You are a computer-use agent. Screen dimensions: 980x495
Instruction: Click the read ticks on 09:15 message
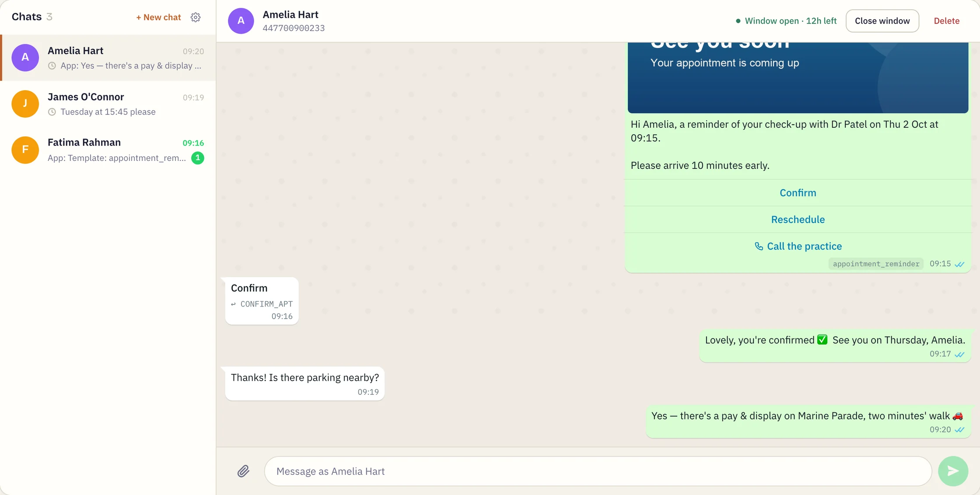[x=959, y=264]
